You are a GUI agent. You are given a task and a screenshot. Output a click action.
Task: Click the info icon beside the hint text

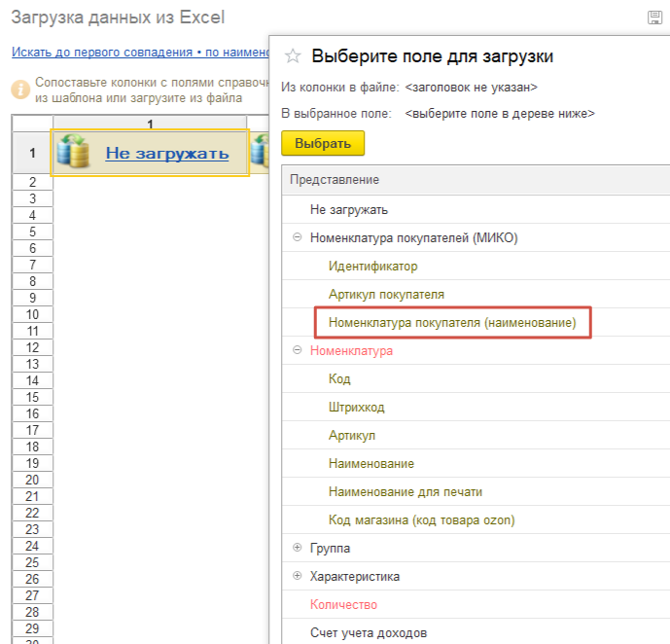point(20,89)
